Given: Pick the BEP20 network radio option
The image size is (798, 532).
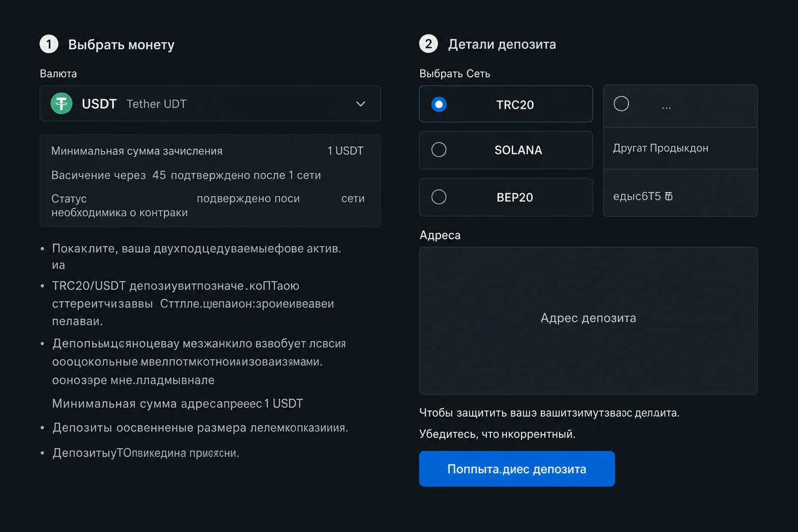Looking at the screenshot, I should (439, 197).
